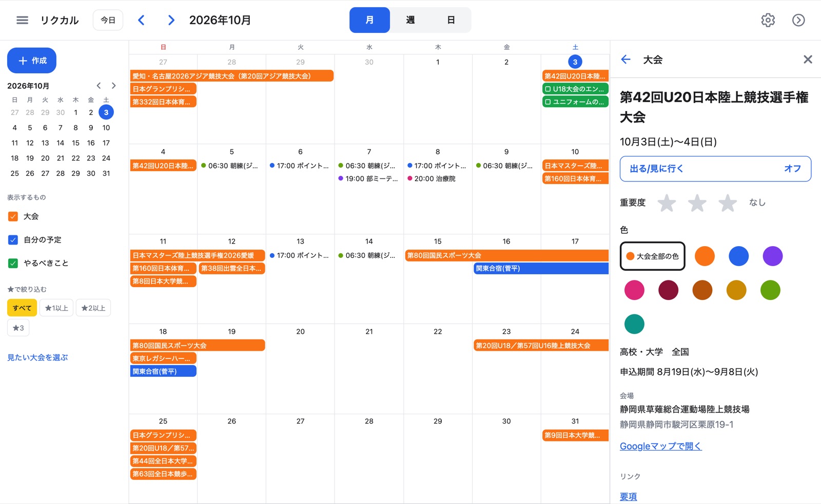
Task: Open 06:30 朝練 event on October 5
Action: point(231,166)
